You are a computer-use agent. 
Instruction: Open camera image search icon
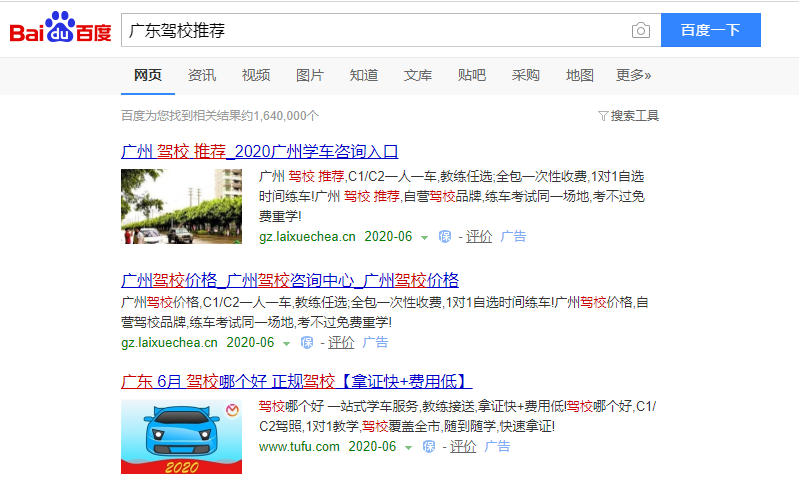click(x=641, y=31)
